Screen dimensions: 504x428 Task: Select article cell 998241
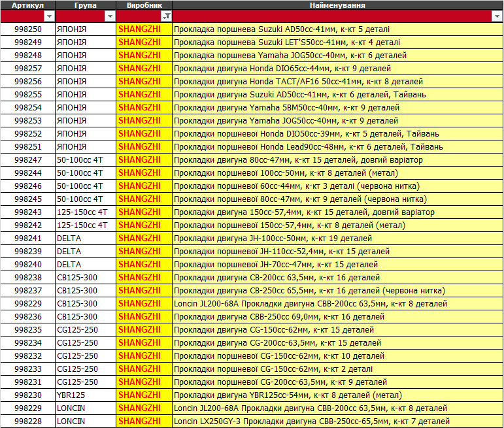point(27,239)
